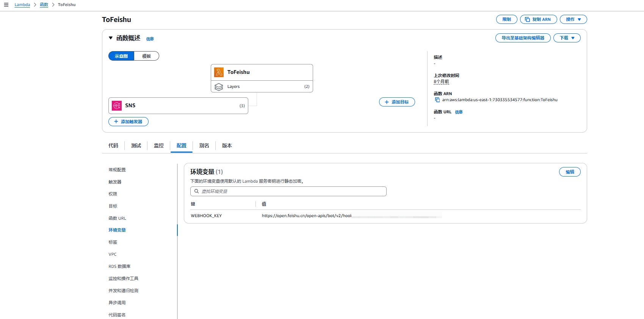Select 触发器 in configuration sidebar
644x319 pixels.
[115, 182]
